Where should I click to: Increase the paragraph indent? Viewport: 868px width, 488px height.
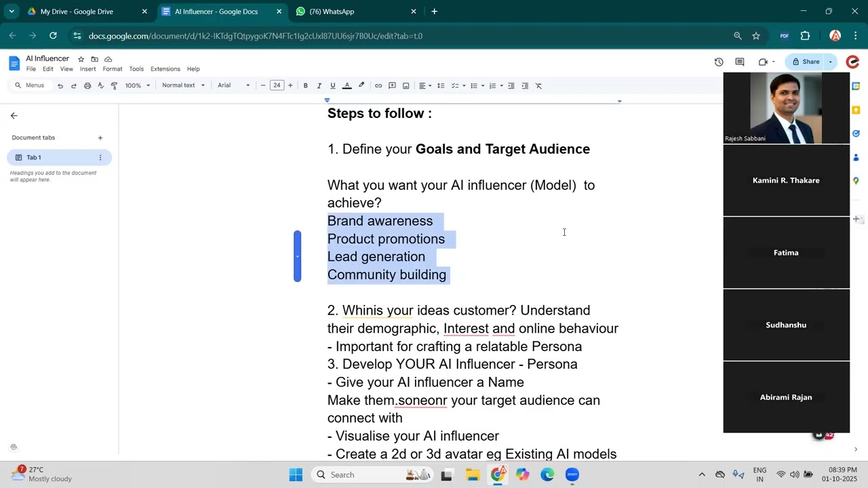tap(525, 85)
